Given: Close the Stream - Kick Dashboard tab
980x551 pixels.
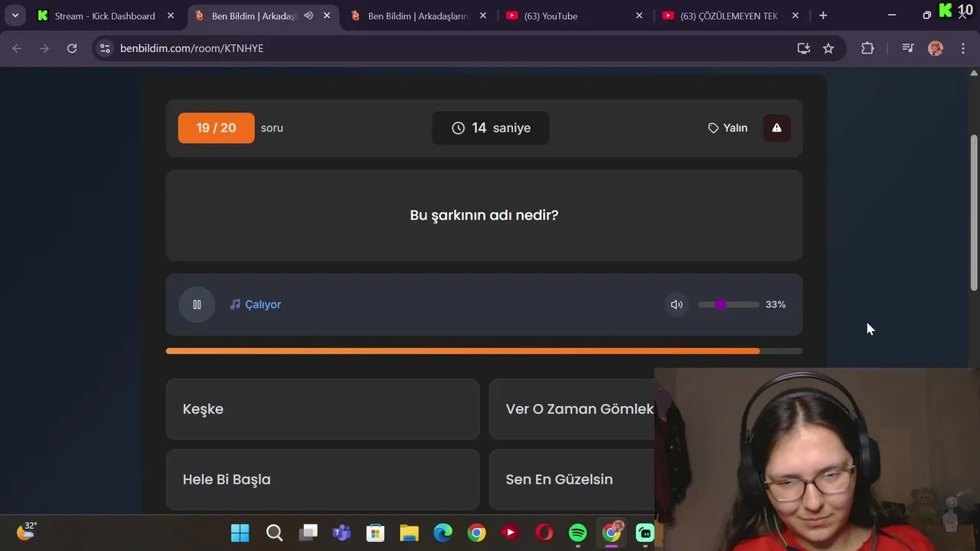Looking at the screenshot, I should pos(171,15).
